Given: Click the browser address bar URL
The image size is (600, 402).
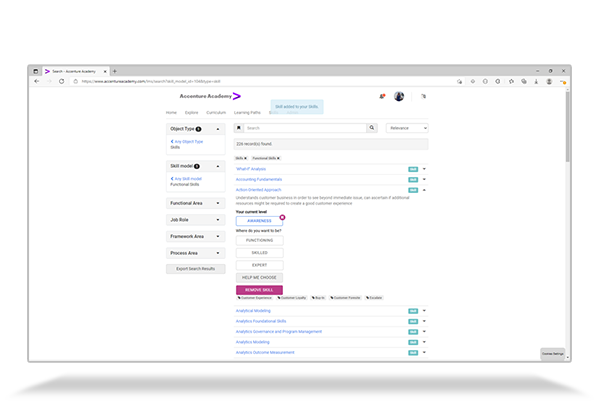Looking at the screenshot, I should tap(151, 81).
